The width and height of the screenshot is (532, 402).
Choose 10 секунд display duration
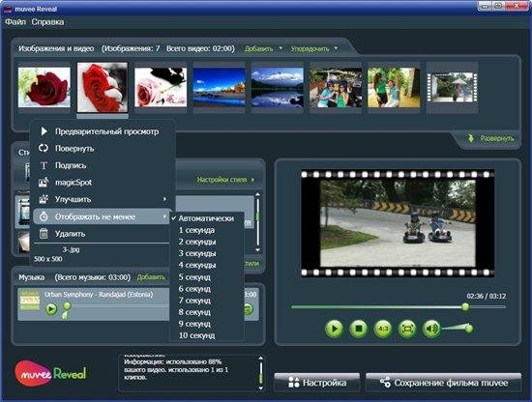coord(196,335)
